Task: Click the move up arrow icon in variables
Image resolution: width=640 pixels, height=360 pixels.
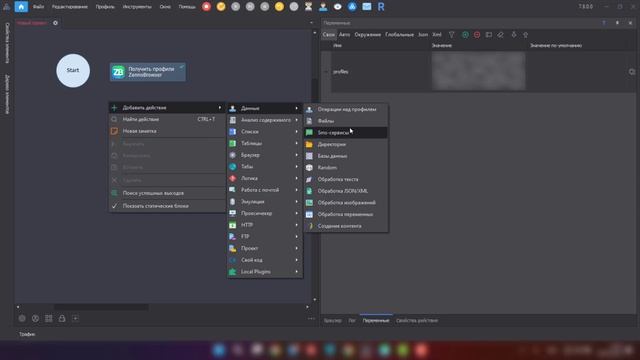Action: [526, 35]
